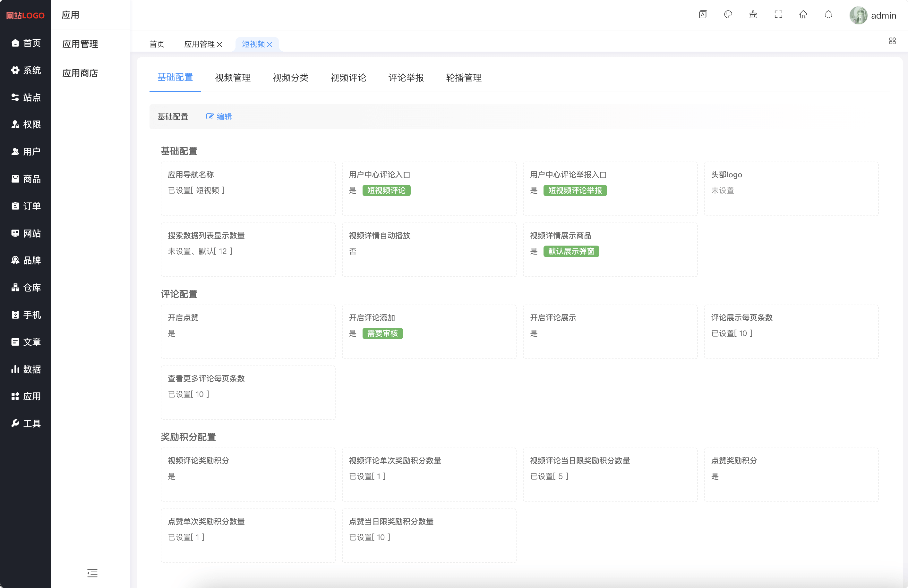Open the notifications bell

(828, 14)
